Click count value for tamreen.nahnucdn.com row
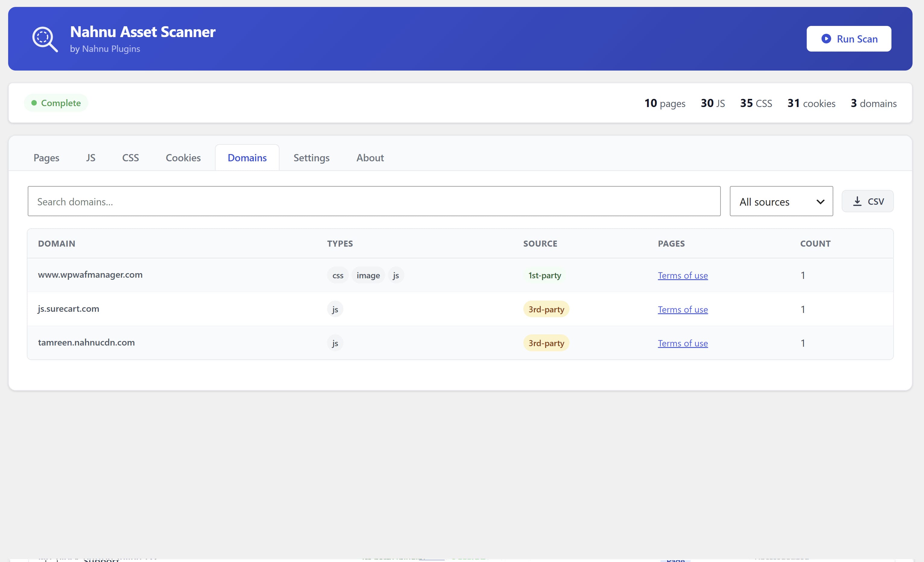924x562 pixels. pyautogui.click(x=803, y=343)
